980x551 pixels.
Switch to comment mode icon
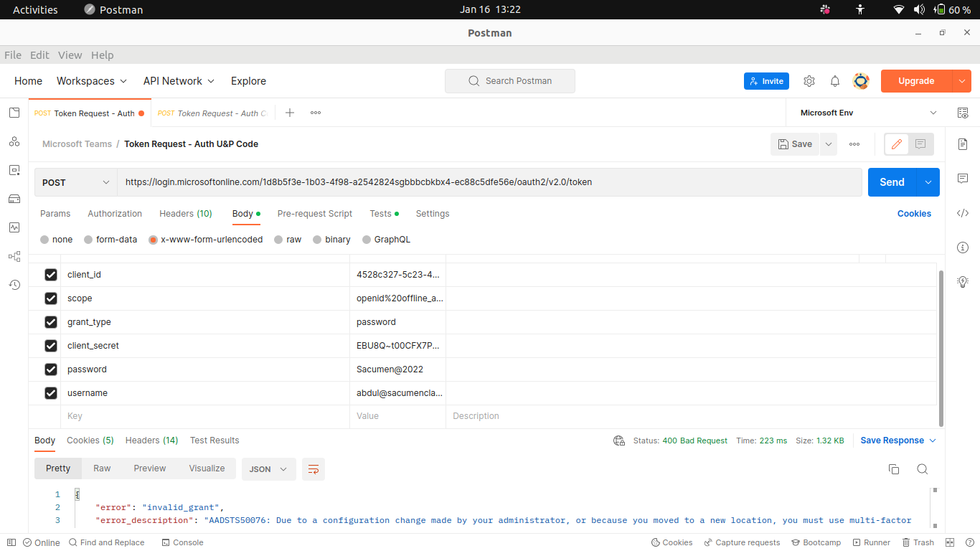tap(920, 144)
